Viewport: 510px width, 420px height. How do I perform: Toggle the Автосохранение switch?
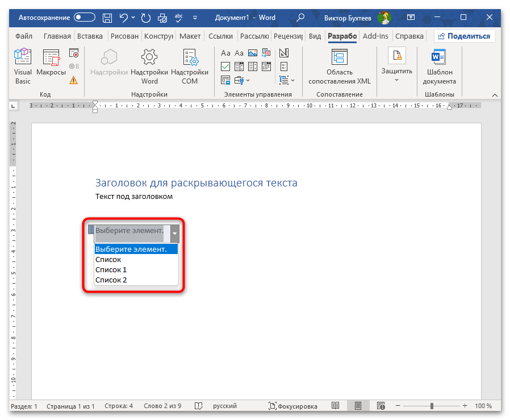pos(85,18)
